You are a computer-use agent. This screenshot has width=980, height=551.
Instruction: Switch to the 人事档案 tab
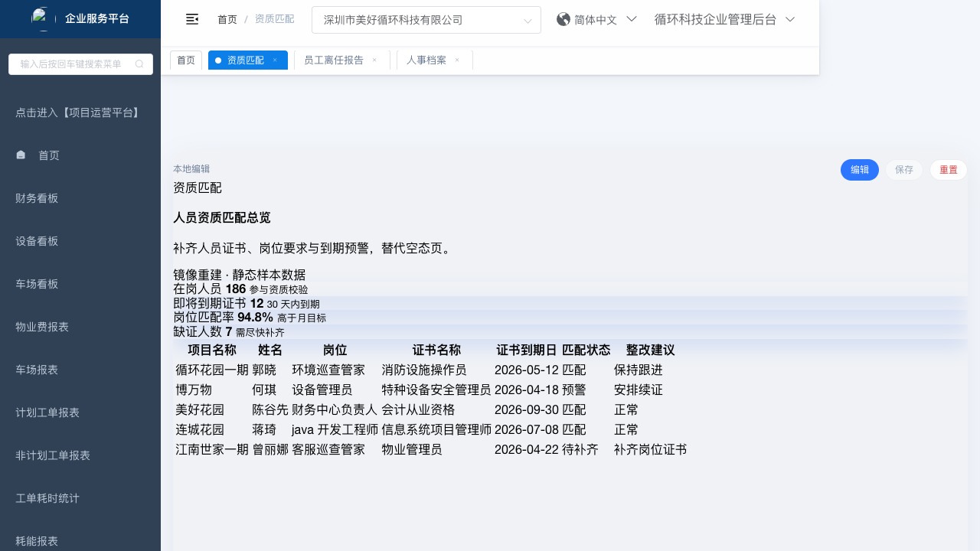pyautogui.click(x=426, y=60)
